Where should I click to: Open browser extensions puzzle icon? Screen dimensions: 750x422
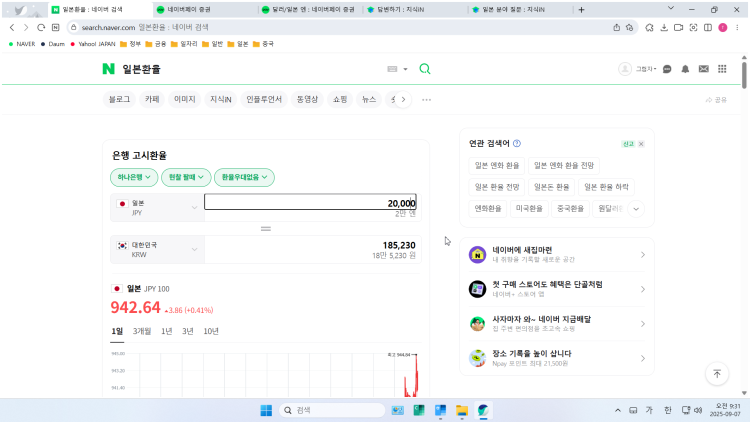(649, 28)
